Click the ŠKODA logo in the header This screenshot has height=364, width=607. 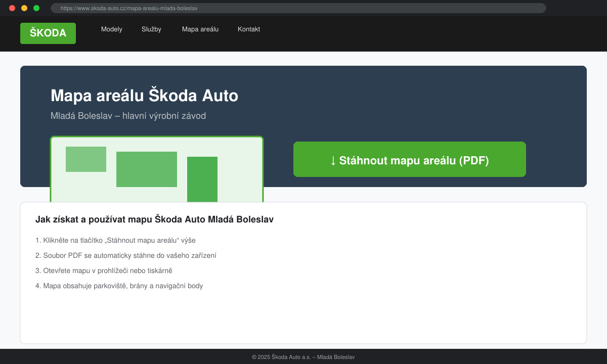tap(48, 33)
